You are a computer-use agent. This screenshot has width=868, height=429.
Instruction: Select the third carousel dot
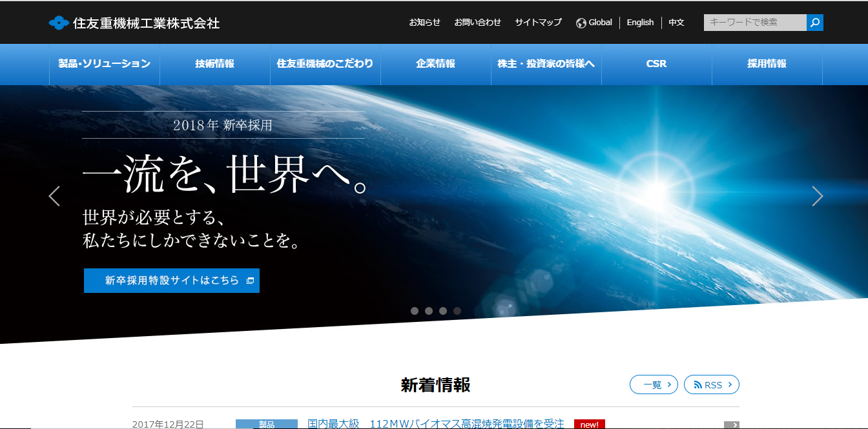tap(443, 311)
